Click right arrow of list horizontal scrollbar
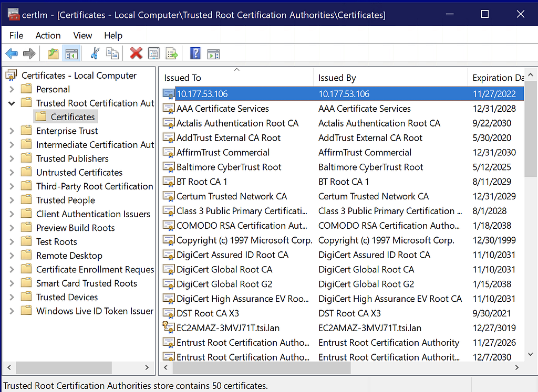Image resolution: width=538 pixels, height=392 pixels. pyautogui.click(x=517, y=367)
